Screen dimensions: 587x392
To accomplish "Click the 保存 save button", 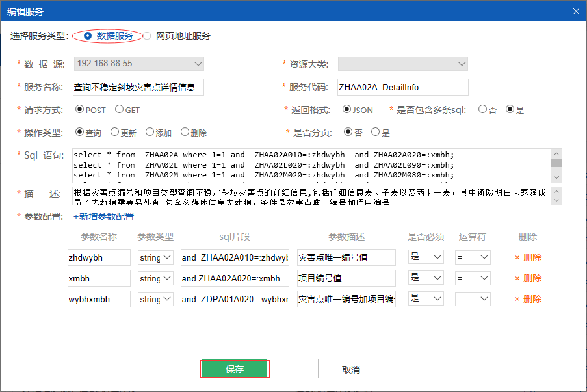I will (x=235, y=368).
